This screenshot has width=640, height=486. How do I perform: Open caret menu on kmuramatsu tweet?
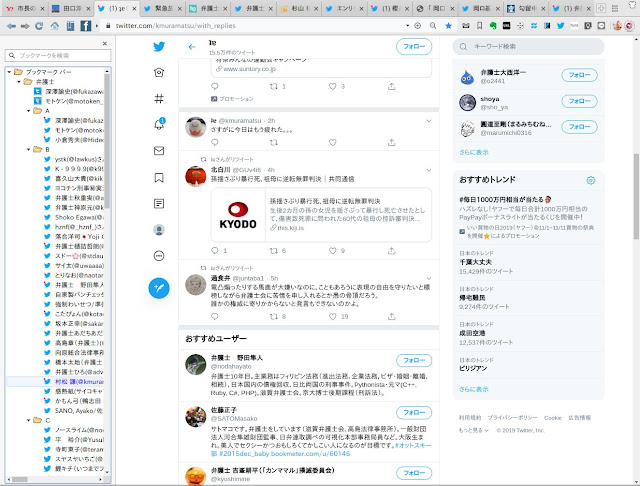pyautogui.click(x=429, y=121)
